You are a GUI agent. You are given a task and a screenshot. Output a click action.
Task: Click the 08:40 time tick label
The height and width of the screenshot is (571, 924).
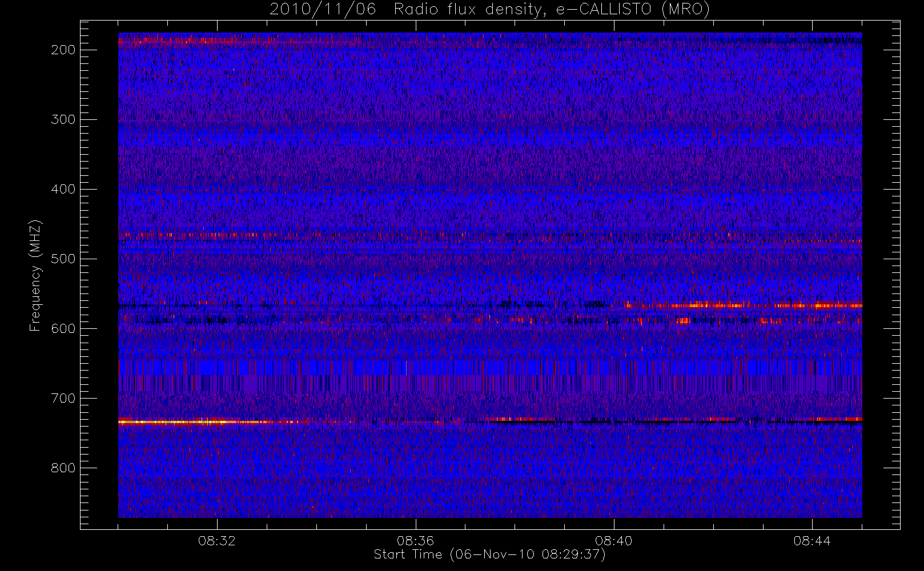click(614, 541)
